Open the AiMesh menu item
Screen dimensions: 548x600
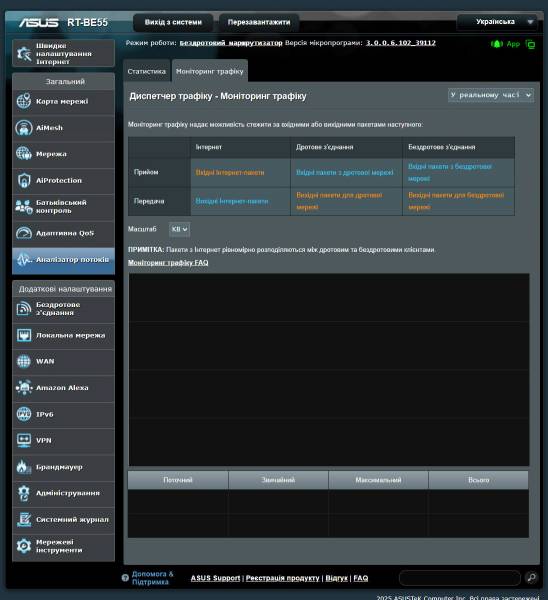pyautogui.click(x=64, y=128)
